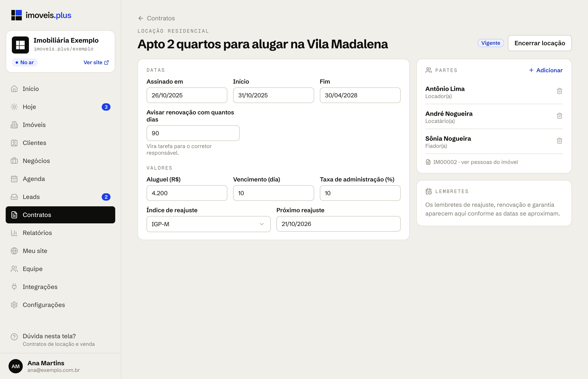Click the Agenda calendar icon

point(14,179)
